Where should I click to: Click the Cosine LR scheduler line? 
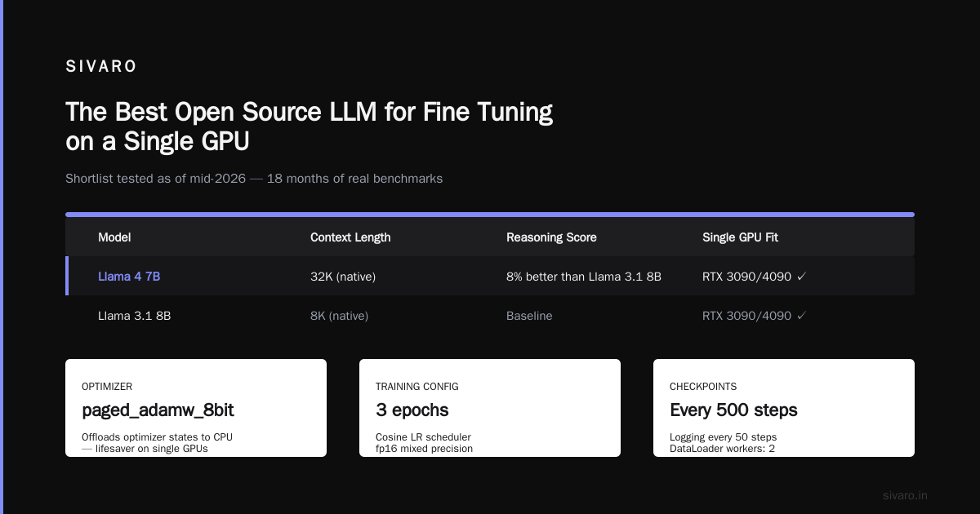423,437
